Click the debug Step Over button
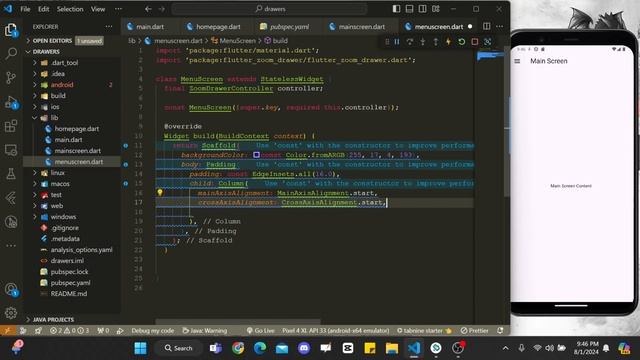640x360 pixels. click(x=410, y=42)
